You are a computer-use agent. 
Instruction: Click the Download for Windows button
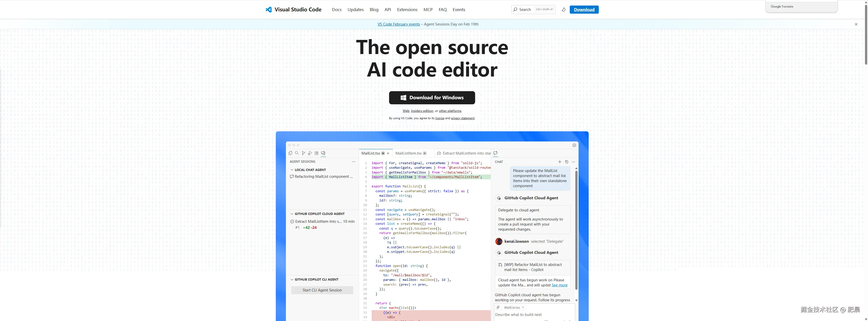[x=432, y=97]
